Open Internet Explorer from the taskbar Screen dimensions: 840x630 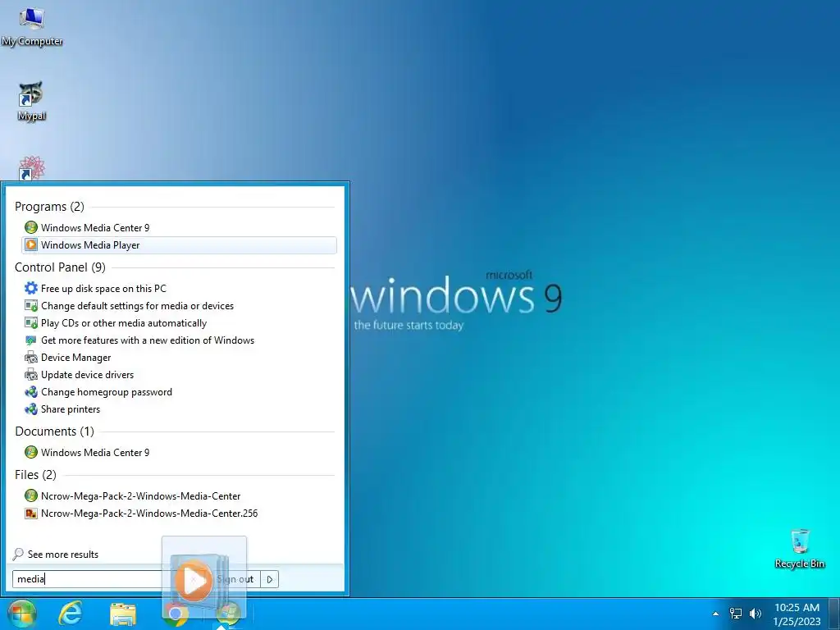(x=71, y=614)
